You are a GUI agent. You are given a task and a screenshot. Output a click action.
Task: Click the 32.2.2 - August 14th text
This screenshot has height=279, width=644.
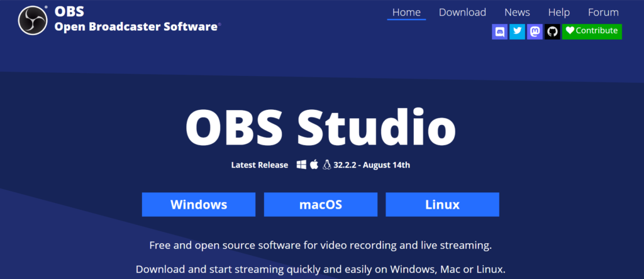pyautogui.click(x=372, y=165)
